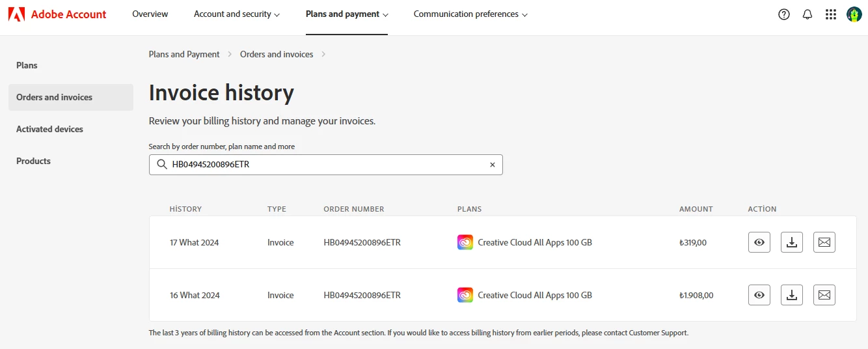Email the 16 What 2024 invoice

point(824,295)
